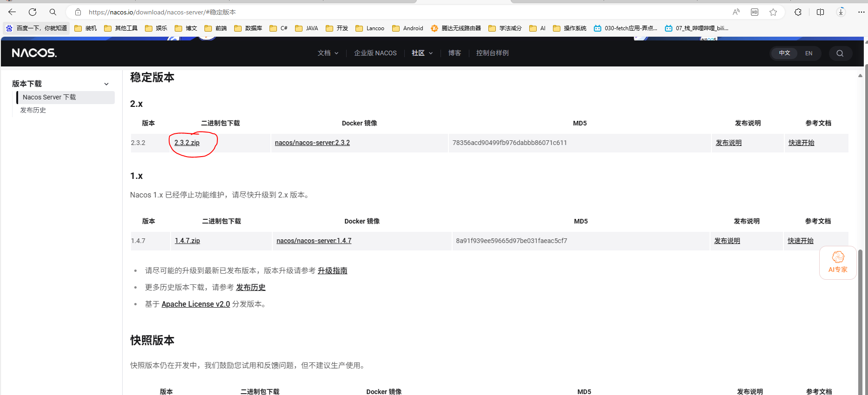The height and width of the screenshot is (395, 868).
Task: Open the 博文 bookmark folder
Action: (186, 28)
